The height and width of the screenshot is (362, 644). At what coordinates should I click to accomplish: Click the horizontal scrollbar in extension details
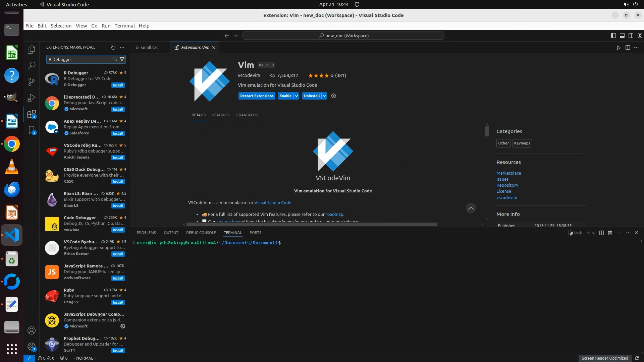click(x=312, y=224)
